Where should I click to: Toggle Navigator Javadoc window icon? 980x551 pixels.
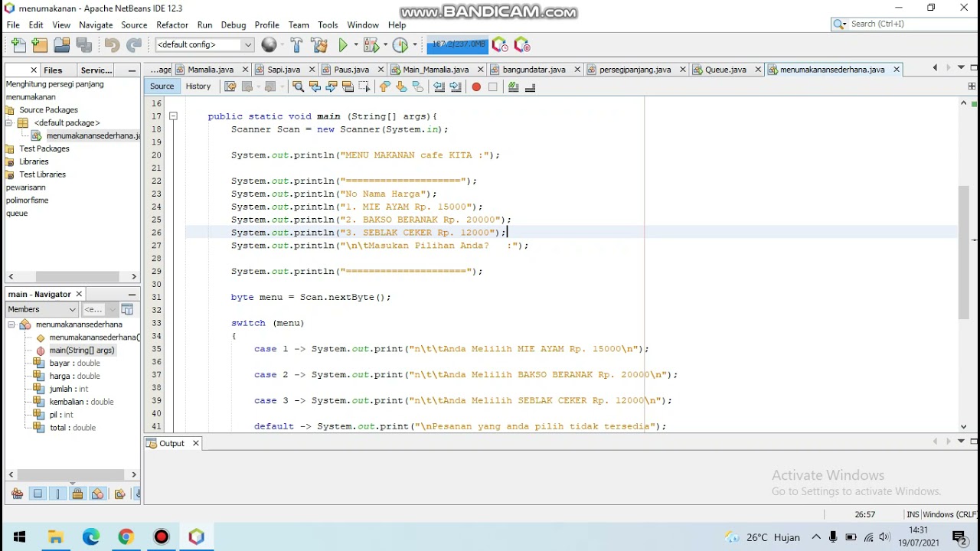127,309
